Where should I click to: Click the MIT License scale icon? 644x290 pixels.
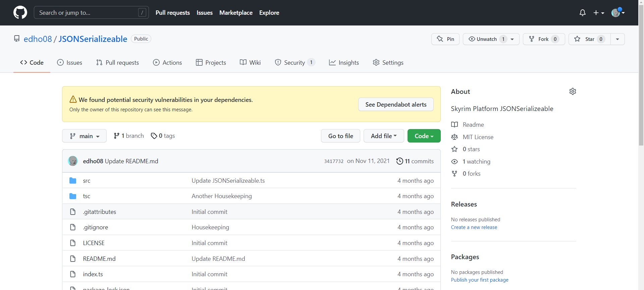point(454,137)
